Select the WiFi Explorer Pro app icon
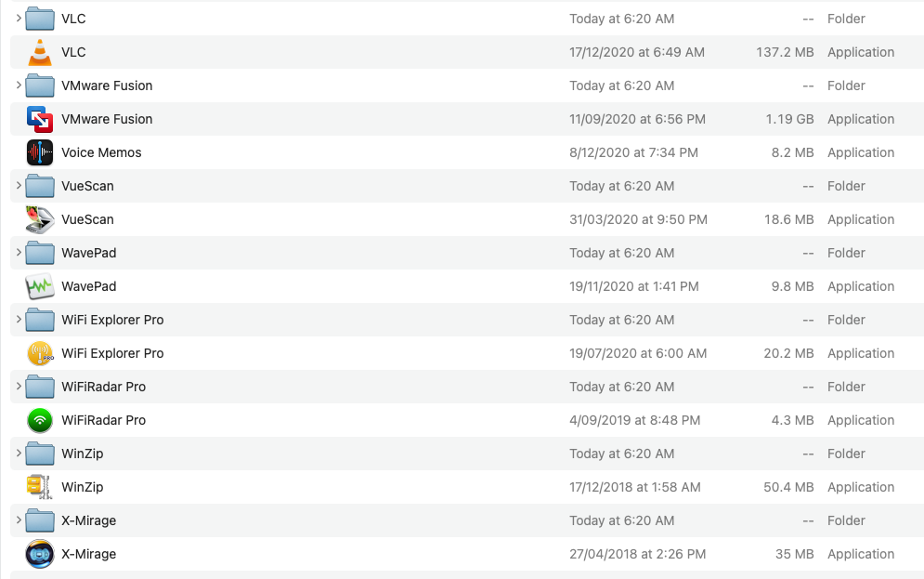The width and height of the screenshot is (924, 579). coord(40,353)
